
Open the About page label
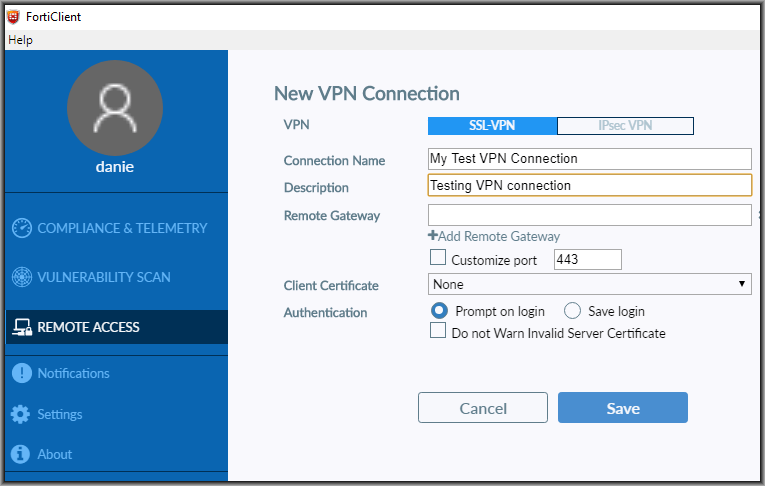[55, 454]
